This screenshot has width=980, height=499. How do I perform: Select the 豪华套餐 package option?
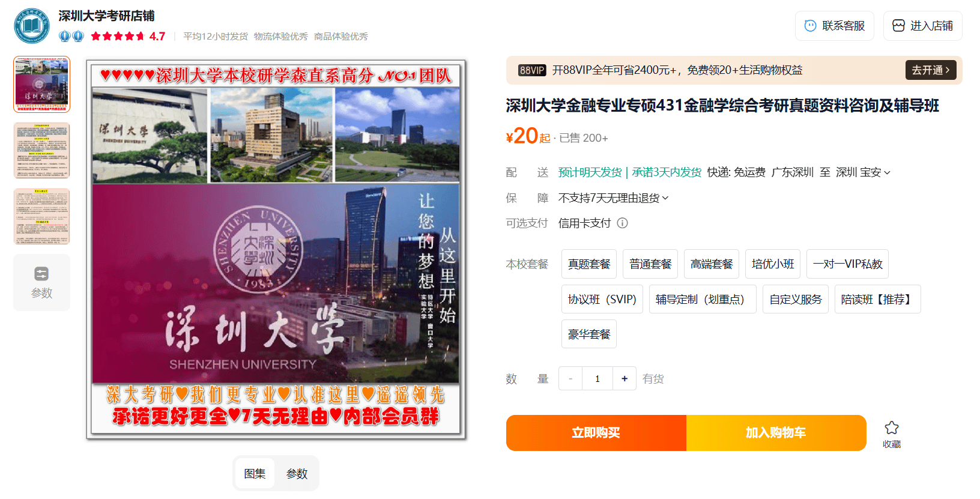[589, 334]
